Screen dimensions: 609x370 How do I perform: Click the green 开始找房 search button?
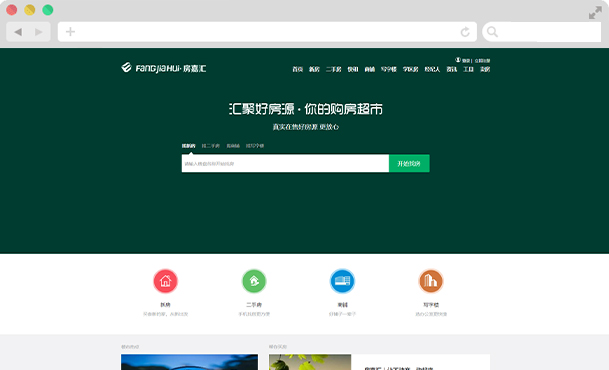tap(409, 163)
